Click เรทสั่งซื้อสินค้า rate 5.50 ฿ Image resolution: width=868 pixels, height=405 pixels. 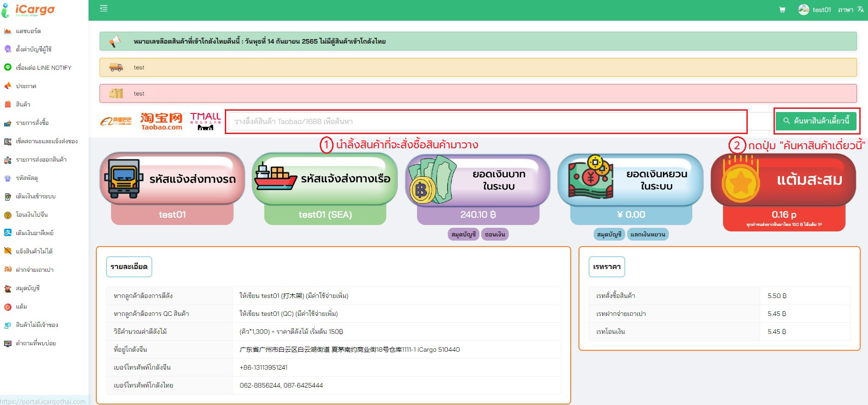777,296
